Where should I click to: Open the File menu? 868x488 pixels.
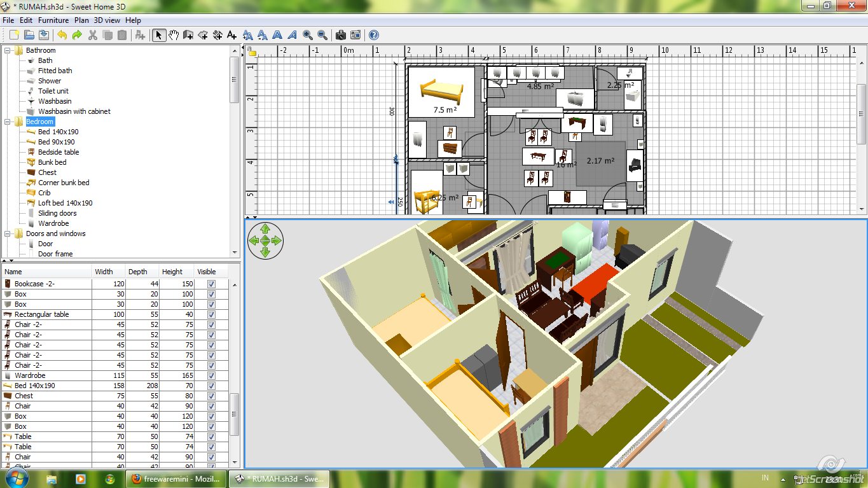pos(8,20)
